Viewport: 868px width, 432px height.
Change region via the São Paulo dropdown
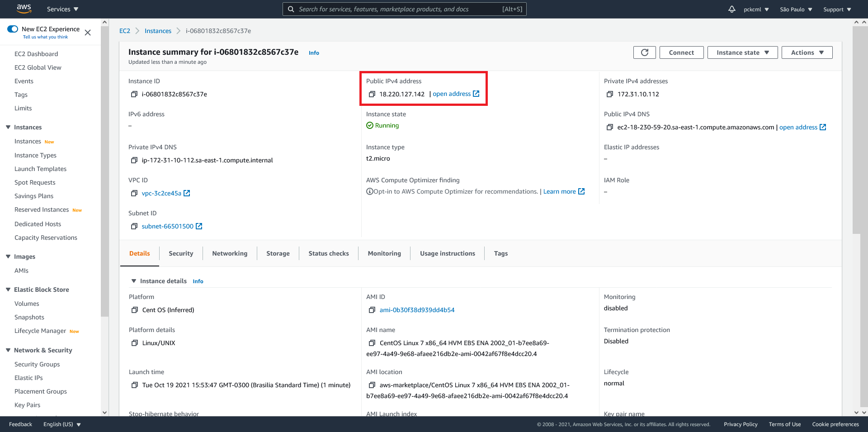[x=795, y=9]
